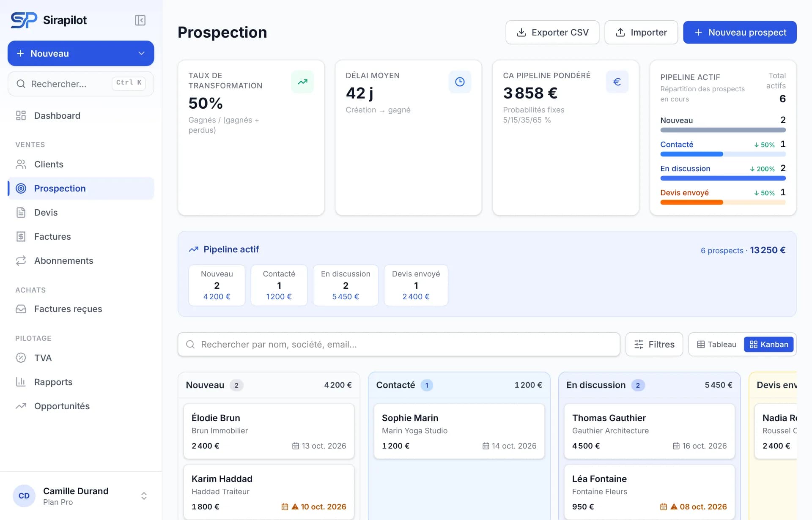Viewport: 812px width, 520px height.
Task: Click the Abonnements repeat icon
Action: coord(21,260)
